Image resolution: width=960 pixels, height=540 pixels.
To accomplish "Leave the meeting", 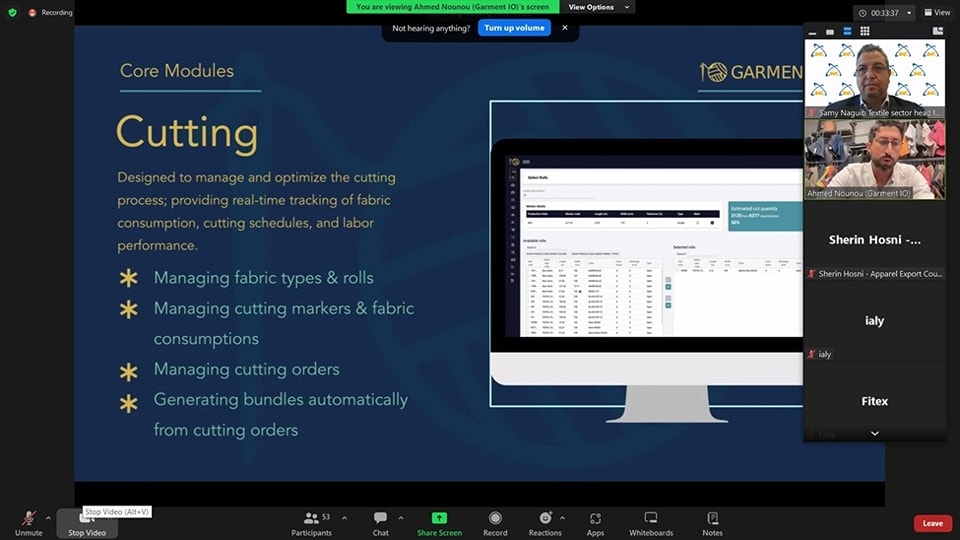I will [x=932, y=523].
